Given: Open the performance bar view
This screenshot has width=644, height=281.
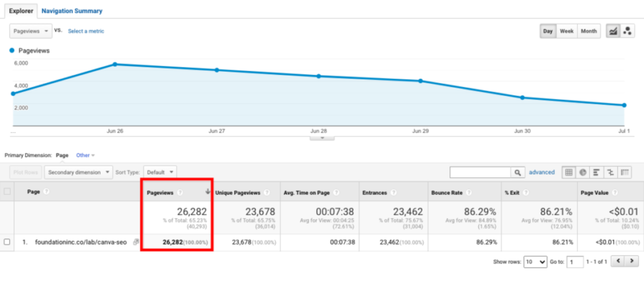Looking at the screenshot, I should coord(596,172).
